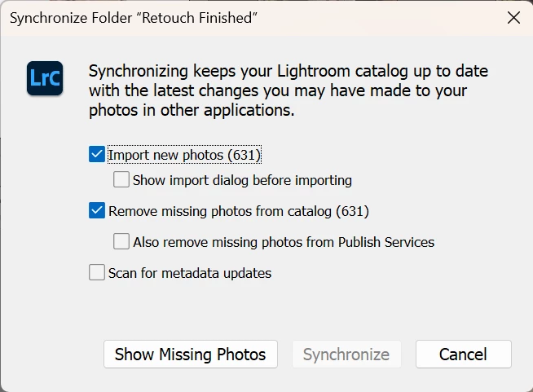Uncheck the Import new photos checkbox
Viewport: 533px width, 392px height.
click(97, 154)
